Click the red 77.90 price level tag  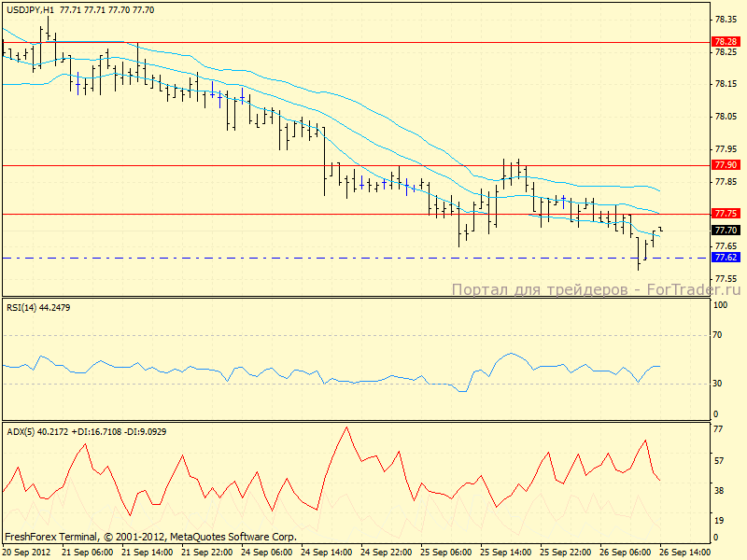pyautogui.click(x=726, y=164)
